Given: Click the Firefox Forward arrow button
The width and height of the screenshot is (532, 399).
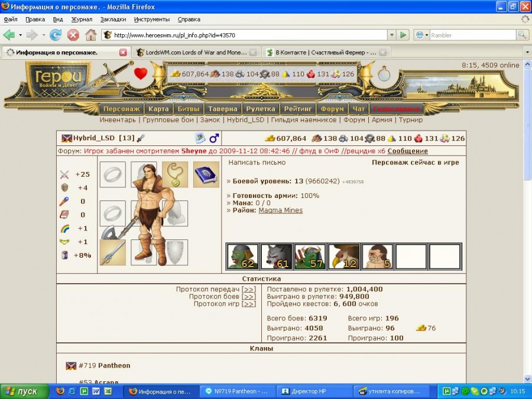Looking at the screenshot, I should tap(32, 35).
